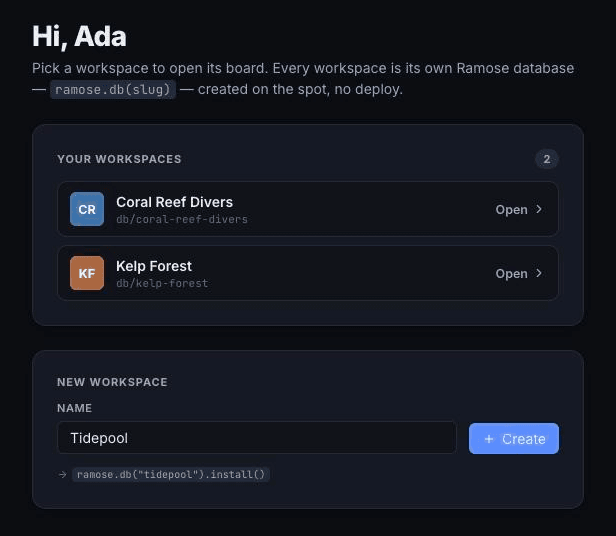Click the KF avatar for Kelp Forest

[87, 273]
